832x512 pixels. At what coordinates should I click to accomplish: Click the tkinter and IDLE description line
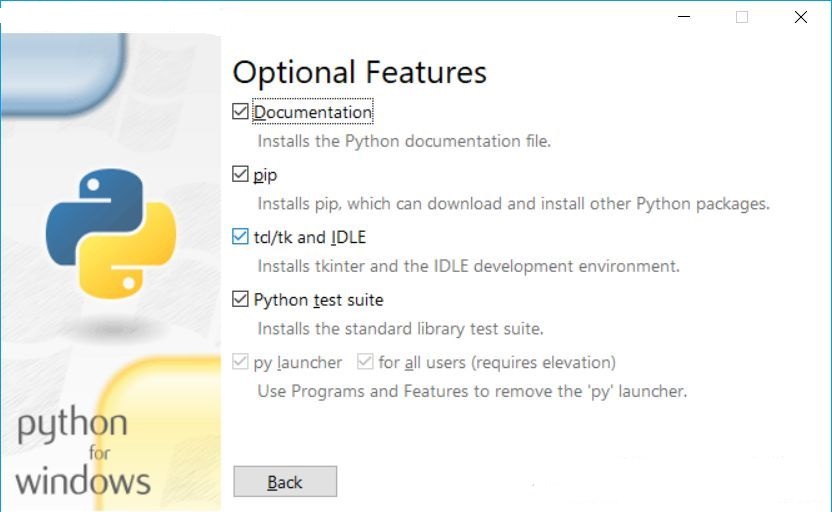pyautogui.click(x=468, y=266)
